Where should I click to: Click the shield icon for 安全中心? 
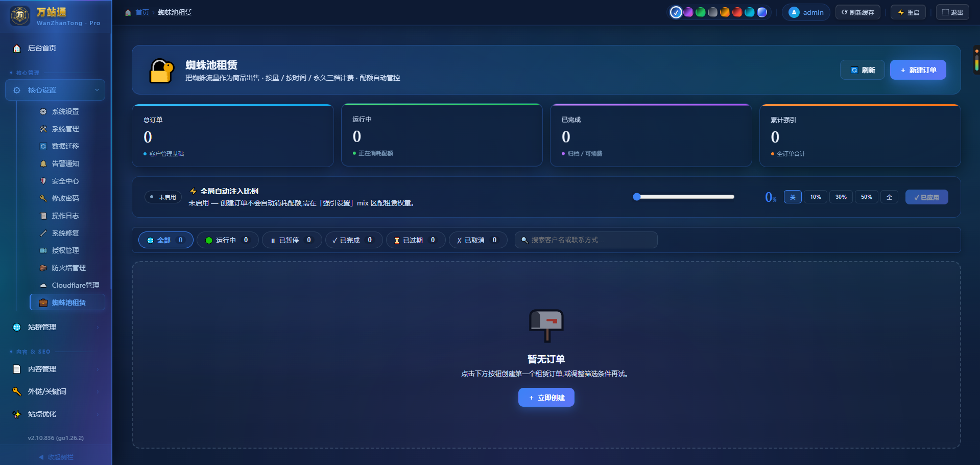click(x=43, y=181)
